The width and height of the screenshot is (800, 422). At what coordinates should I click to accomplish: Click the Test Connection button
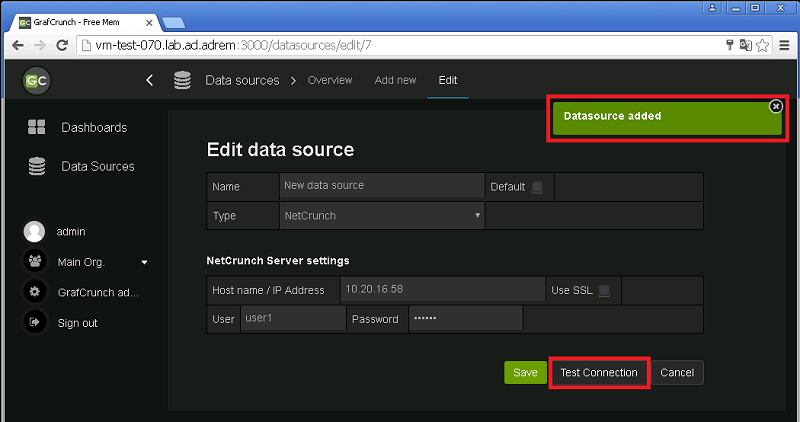pos(599,373)
